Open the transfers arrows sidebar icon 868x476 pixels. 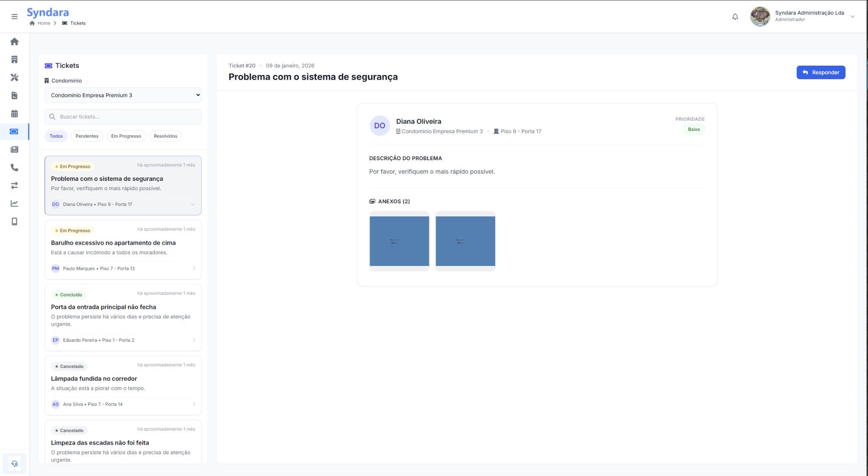pyautogui.click(x=14, y=185)
